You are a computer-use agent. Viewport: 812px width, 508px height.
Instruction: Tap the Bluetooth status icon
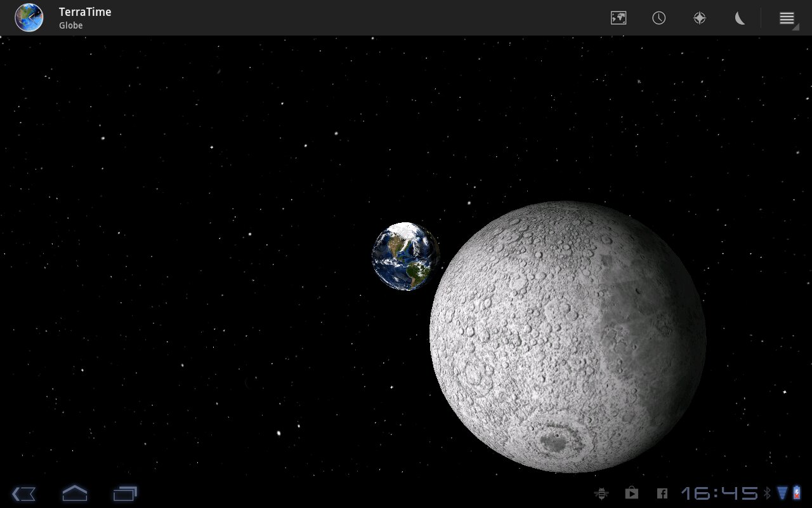pyautogui.click(x=767, y=493)
